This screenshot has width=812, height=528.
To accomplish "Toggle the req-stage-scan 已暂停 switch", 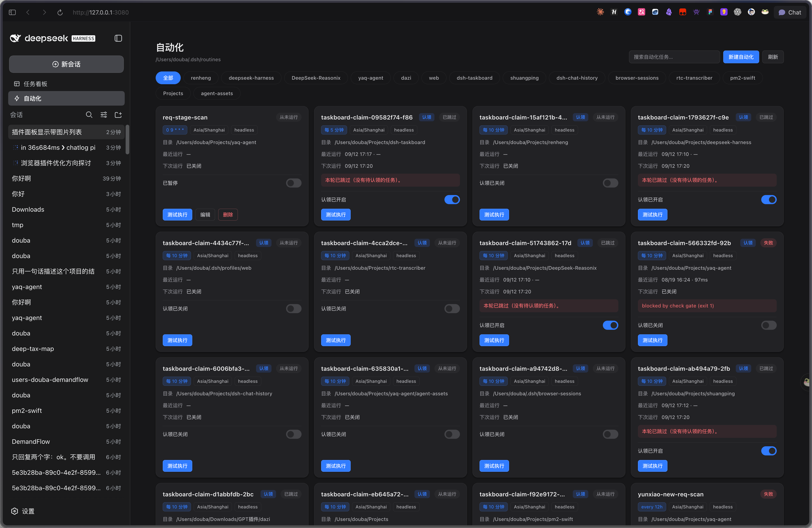I will pyautogui.click(x=293, y=183).
